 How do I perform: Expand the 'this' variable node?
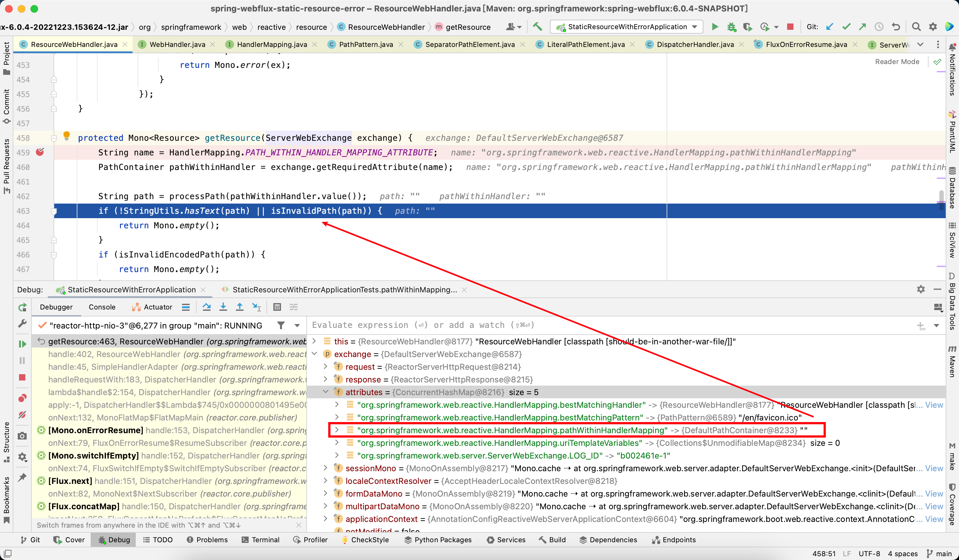314,341
